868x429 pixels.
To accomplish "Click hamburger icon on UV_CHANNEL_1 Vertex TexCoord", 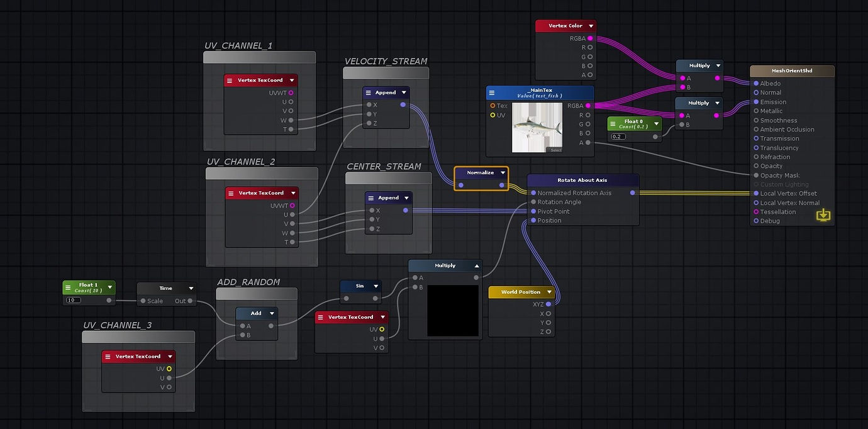I will pos(230,81).
